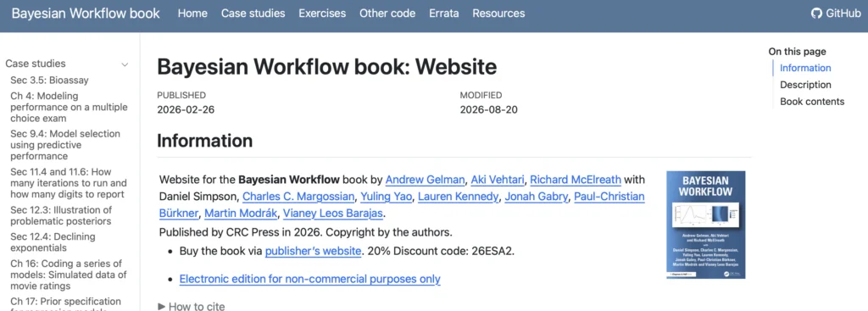Click the published date 2026-02-26
The width and height of the screenshot is (868, 311).
pyautogui.click(x=186, y=109)
